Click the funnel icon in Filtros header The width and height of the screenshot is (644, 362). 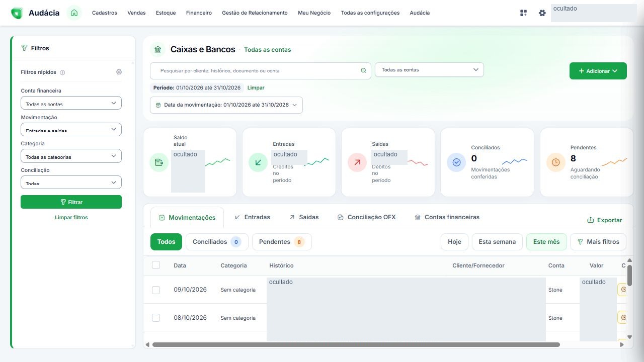tap(24, 48)
